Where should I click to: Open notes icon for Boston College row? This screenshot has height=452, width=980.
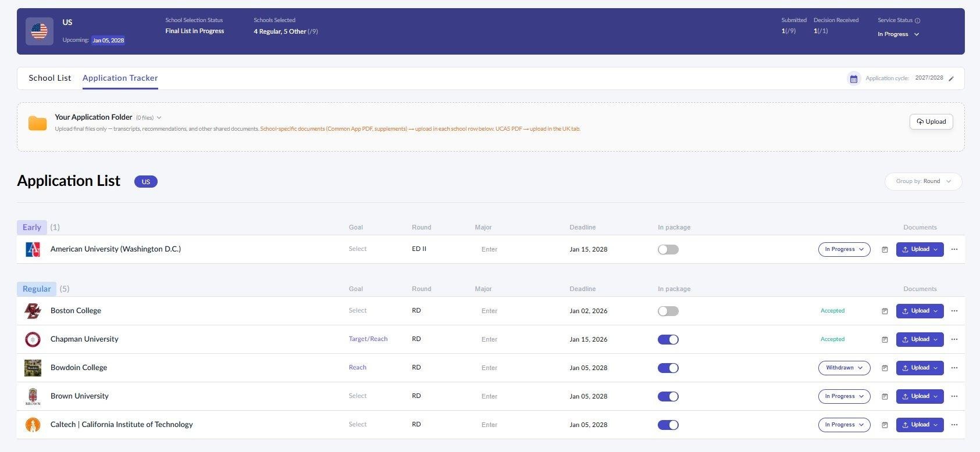click(x=885, y=311)
